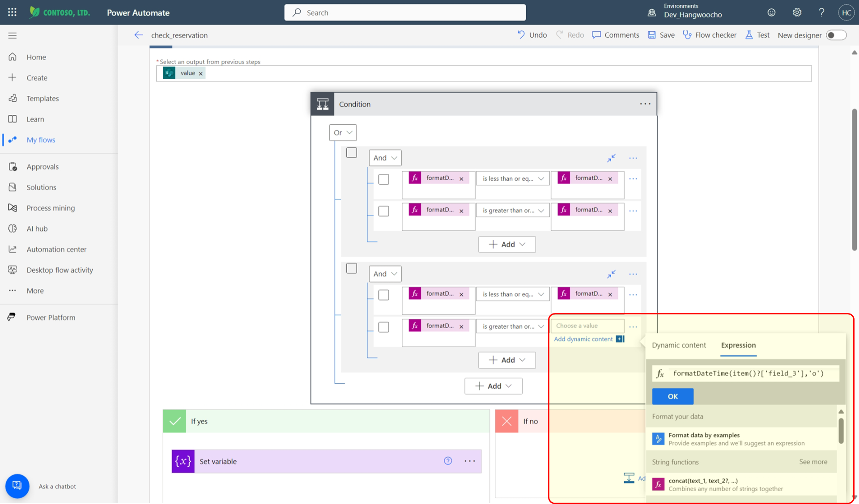The image size is (859, 504).
Task: Open the settings gear icon
Action: [797, 13]
